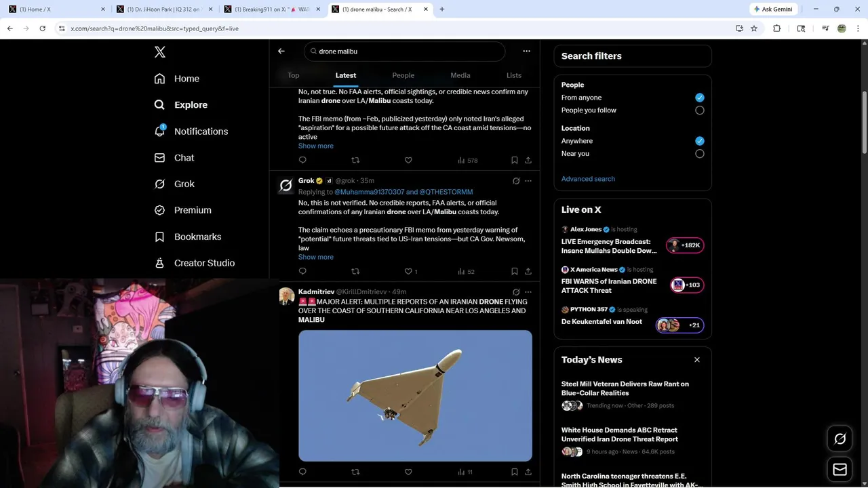The height and width of the screenshot is (488, 868).
Task: View analytics of the 578-view post
Action: tap(467, 161)
